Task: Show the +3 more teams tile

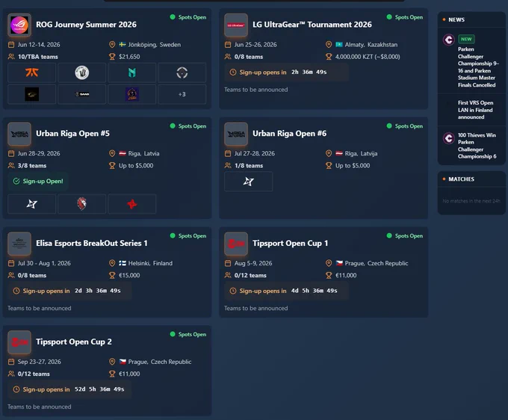Action: point(182,94)
